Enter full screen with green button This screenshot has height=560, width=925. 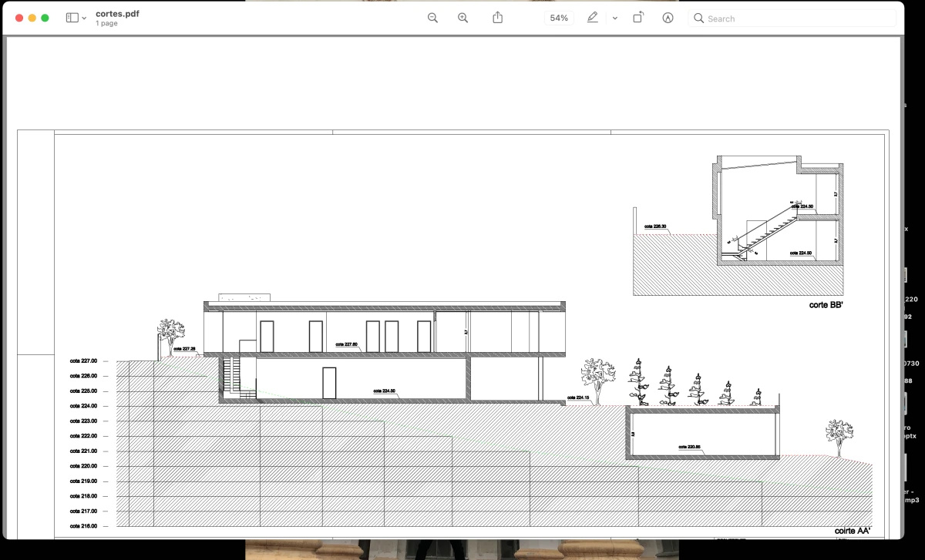pos(45,18)
